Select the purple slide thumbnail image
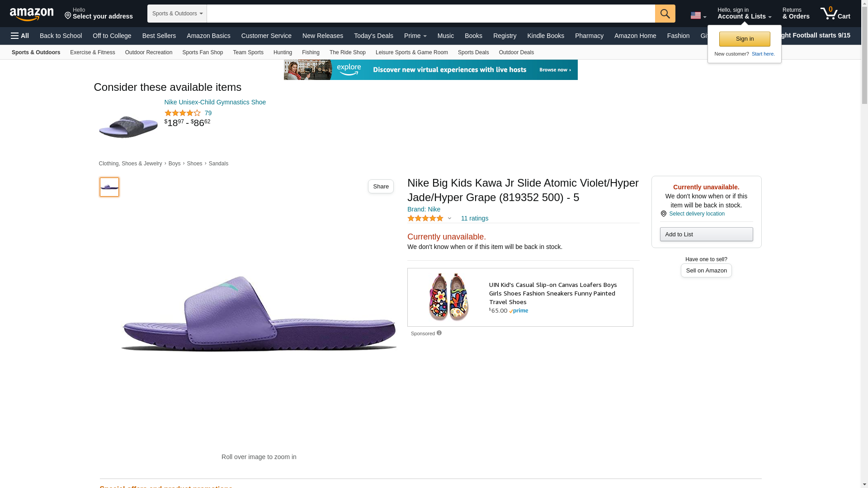This screenshot has height=488, width=868. pyautogui.click(x=109, y=187)
